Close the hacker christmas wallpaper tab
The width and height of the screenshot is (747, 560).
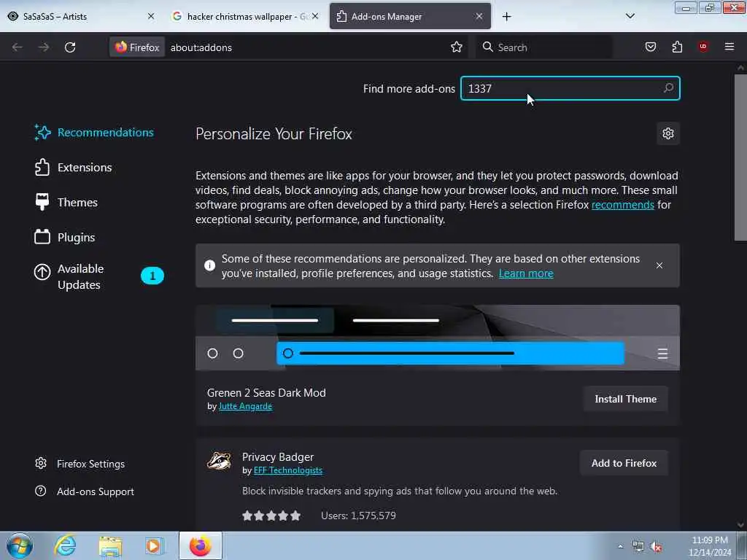coord(315,16)
